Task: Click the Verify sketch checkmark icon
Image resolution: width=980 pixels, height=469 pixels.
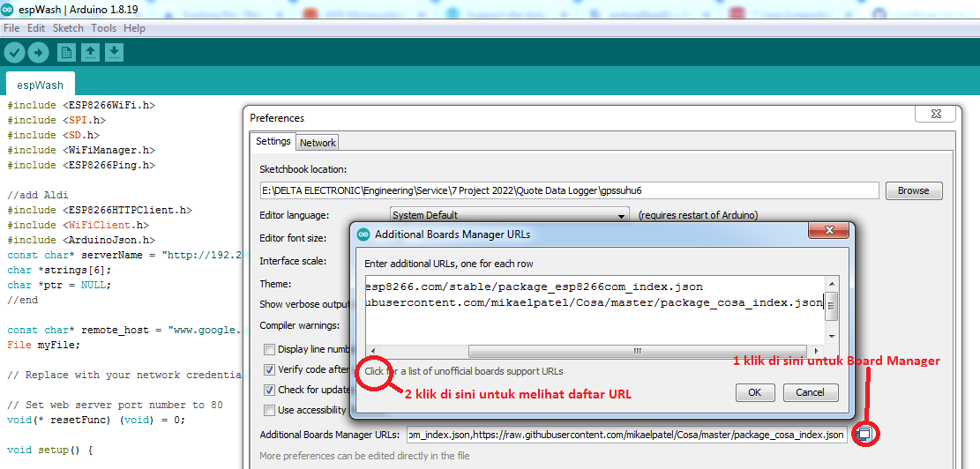Action: (14, 53)
